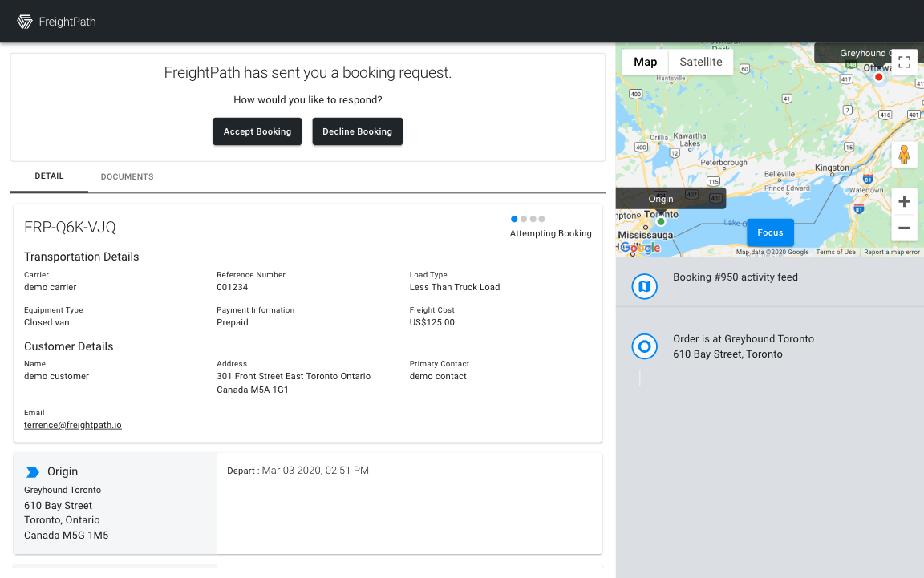Zoom out on the map
Image resolution: width=924 pixels, height=578 pixels.
[904, 228]
